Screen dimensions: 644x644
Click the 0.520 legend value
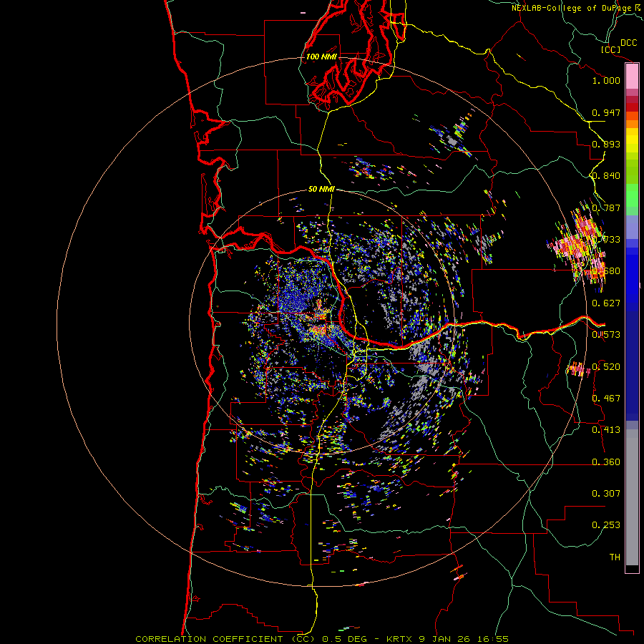tap(606, 366)
